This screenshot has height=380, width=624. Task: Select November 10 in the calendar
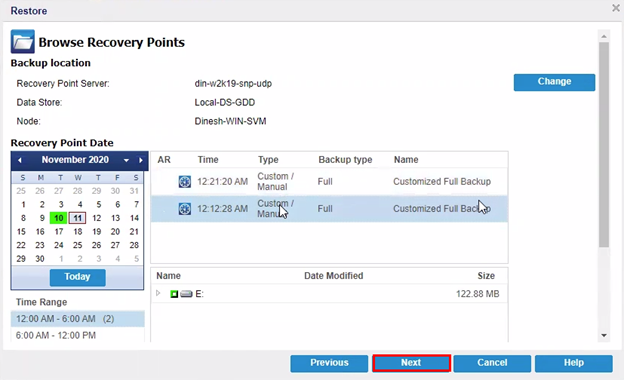pos(58,218)
